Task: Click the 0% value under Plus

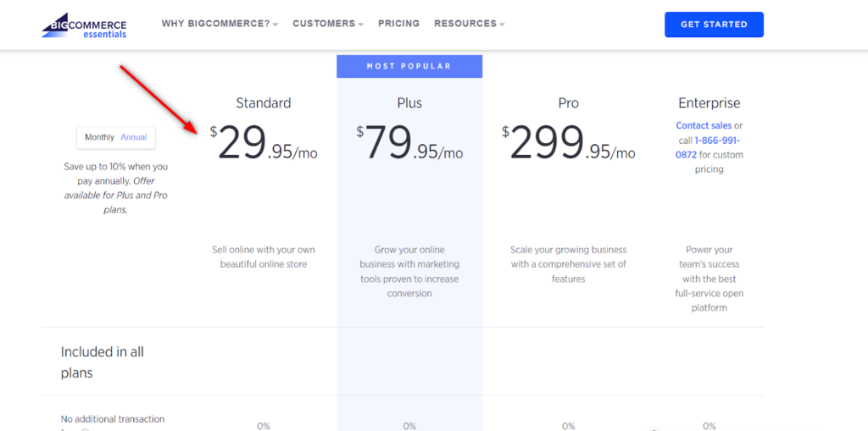Action: pyautogui.click(x=409, y=426)
